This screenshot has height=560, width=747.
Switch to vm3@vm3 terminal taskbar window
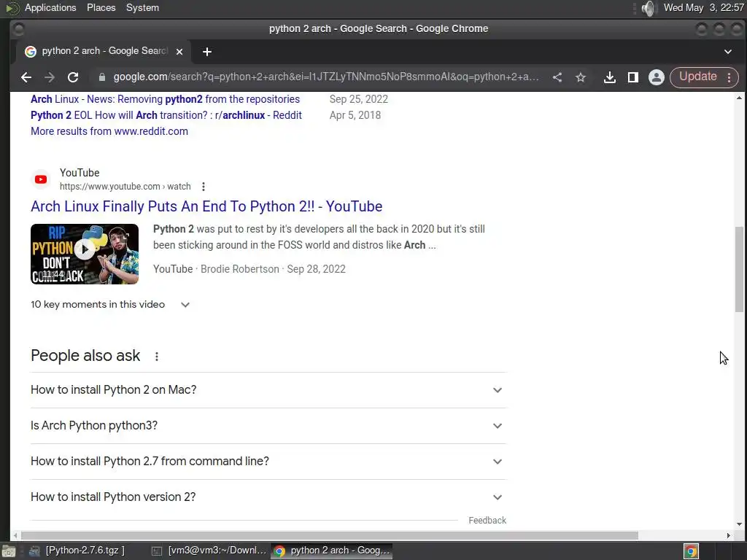click(x=208, y=551)
